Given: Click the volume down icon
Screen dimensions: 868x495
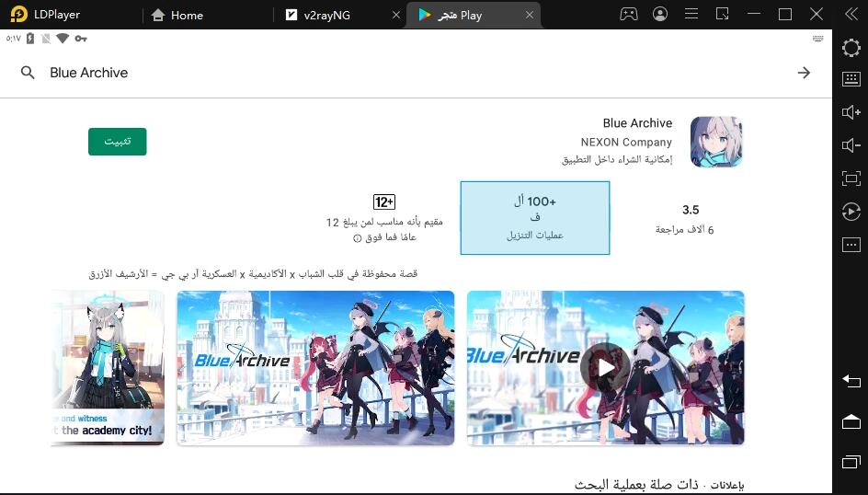Looking at the screenshot, I should (851, 145).
